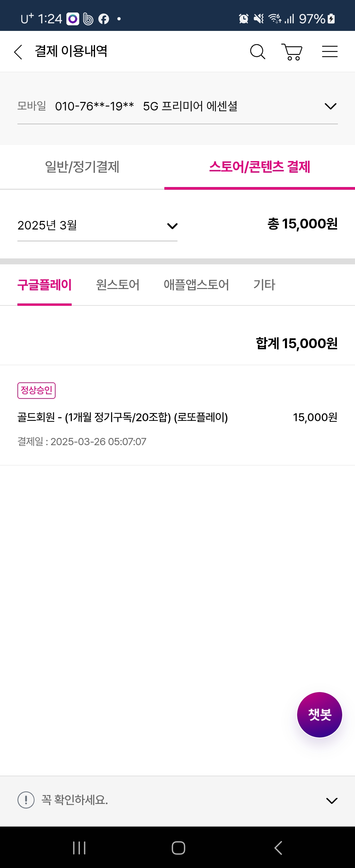This screenshot has height=868, width=355.
Task: Switch to 일반/정기결제 tab
Action: pos(82,167)
